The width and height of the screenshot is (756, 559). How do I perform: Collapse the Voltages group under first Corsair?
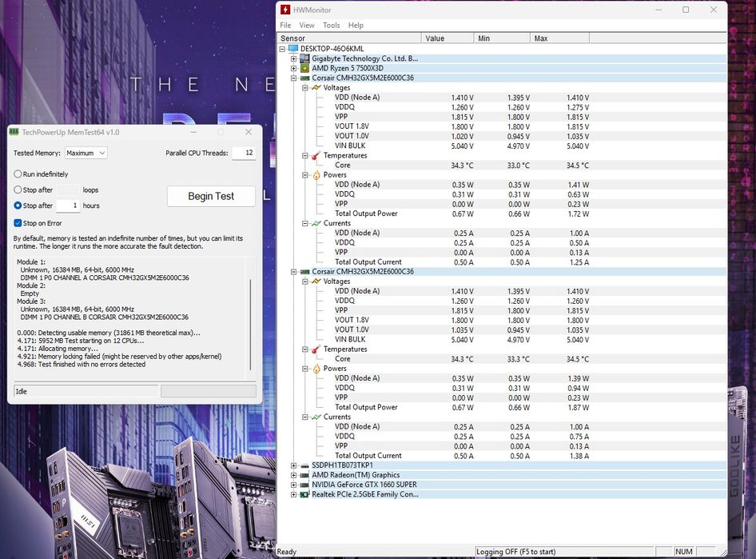point(305,88)
